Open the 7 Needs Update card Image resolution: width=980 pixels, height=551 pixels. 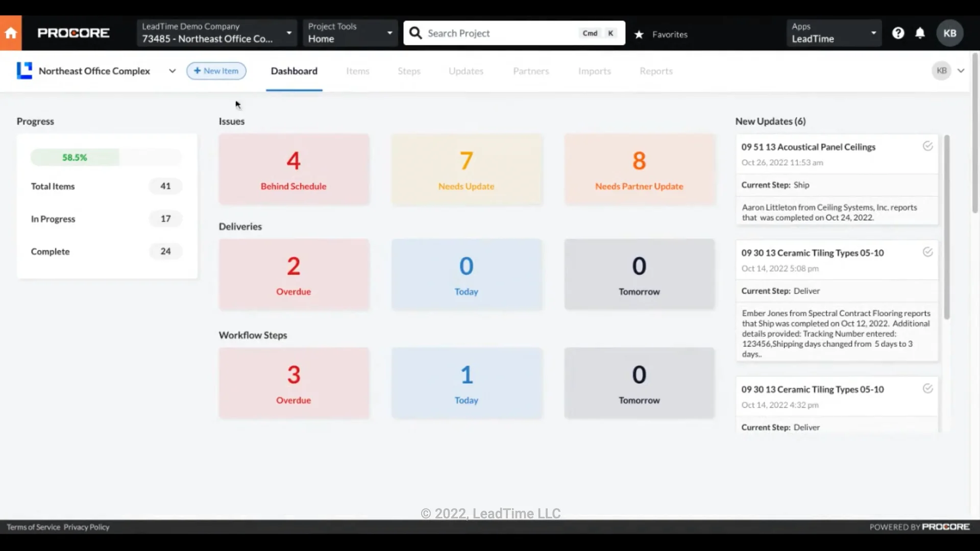467,169
